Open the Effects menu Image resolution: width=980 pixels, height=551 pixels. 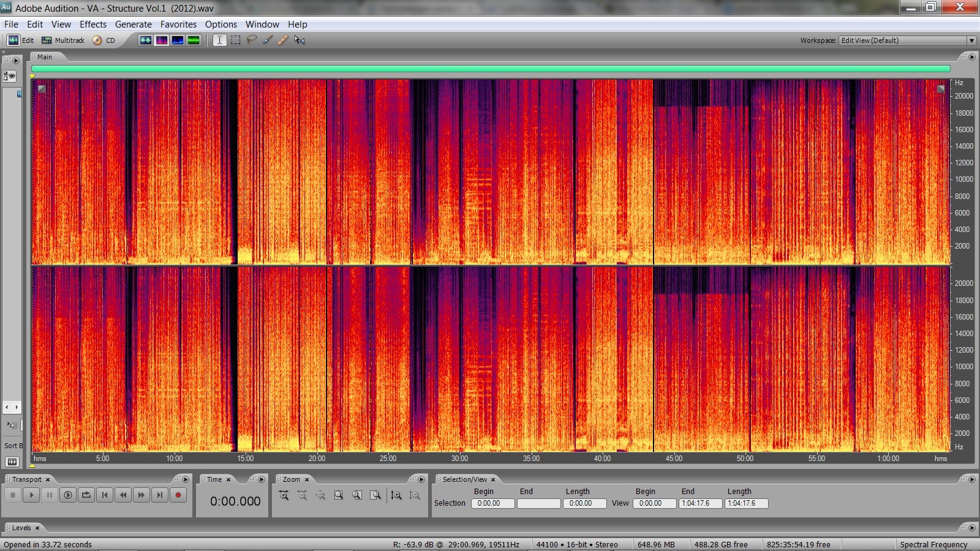click(x=93, y=24)
